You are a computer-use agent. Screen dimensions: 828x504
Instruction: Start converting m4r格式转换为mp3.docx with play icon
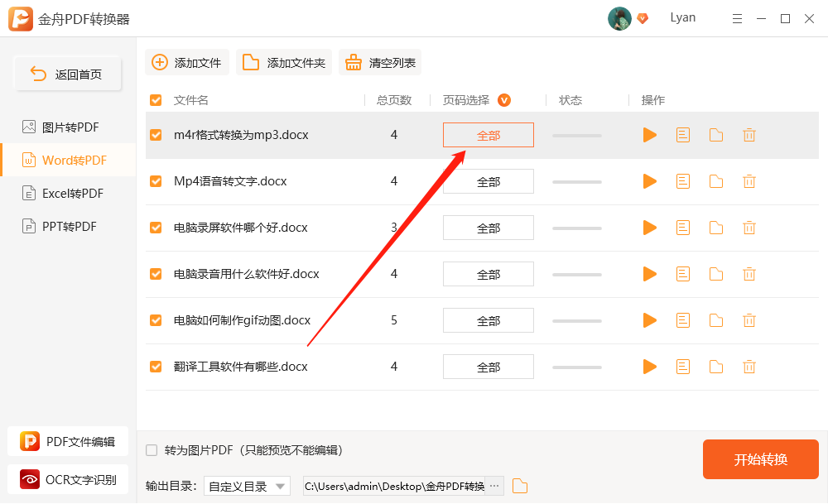pos(649,135)
